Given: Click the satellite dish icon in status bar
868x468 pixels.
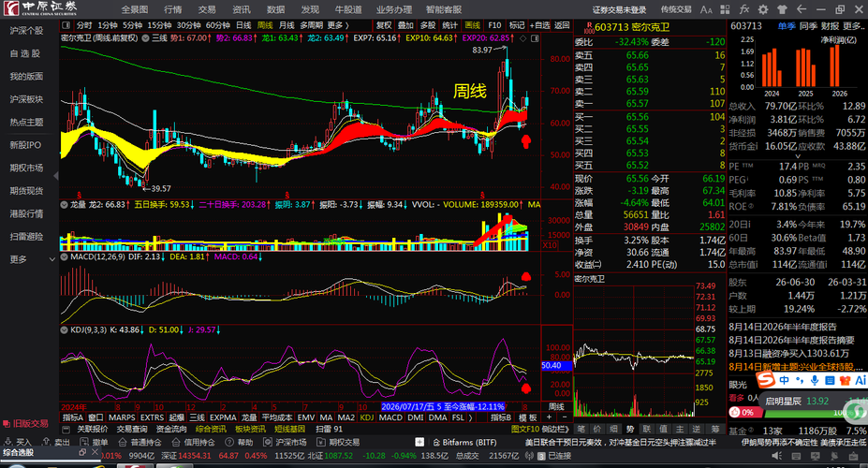Looking at the screenshot, I should click(x=835, y=456).
